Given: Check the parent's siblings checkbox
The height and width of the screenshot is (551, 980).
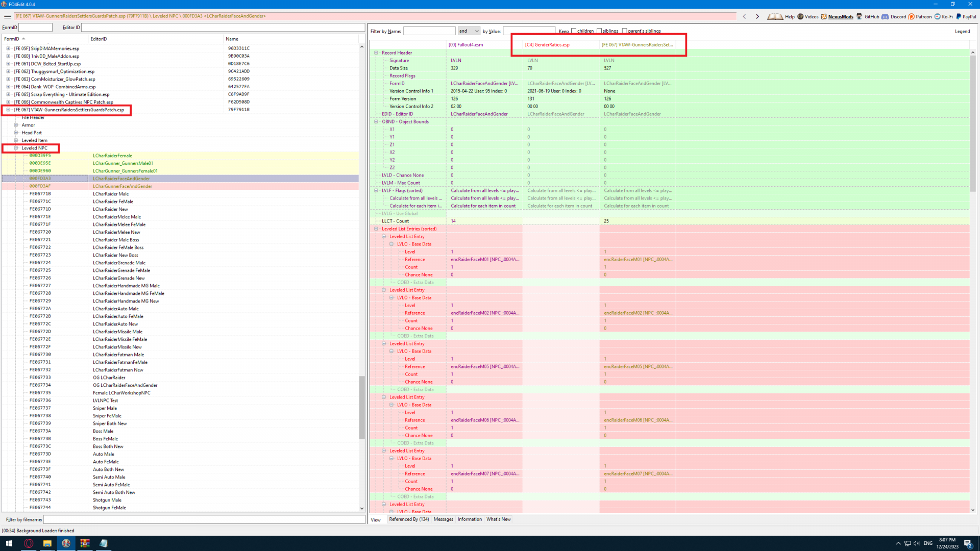Looking at the screenshot, I should (624, 31).
